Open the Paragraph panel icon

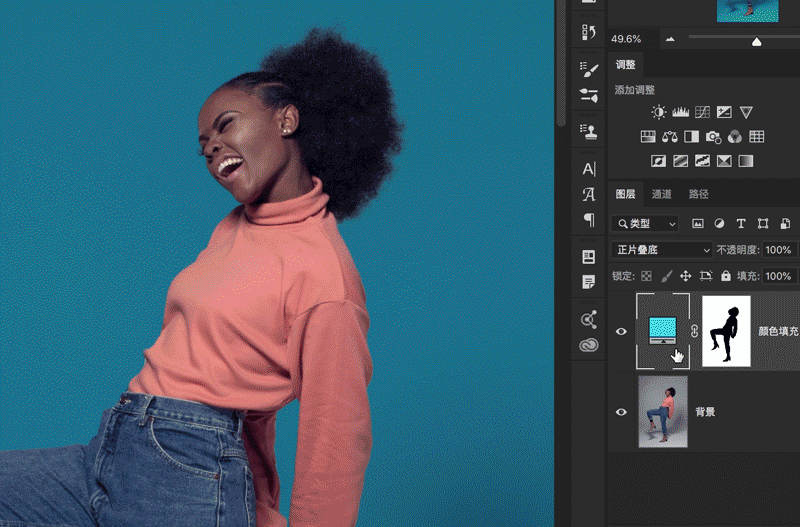point(589,220)
